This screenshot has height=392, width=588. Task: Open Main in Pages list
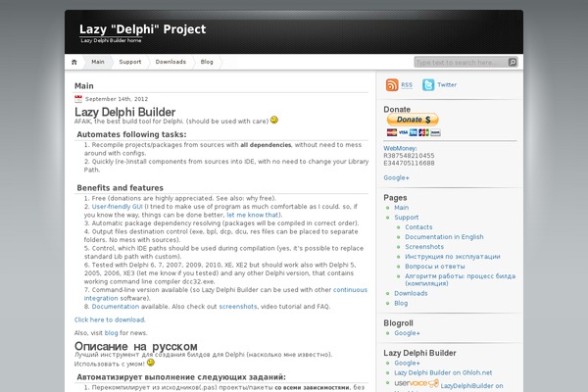(x=401, y=208)
